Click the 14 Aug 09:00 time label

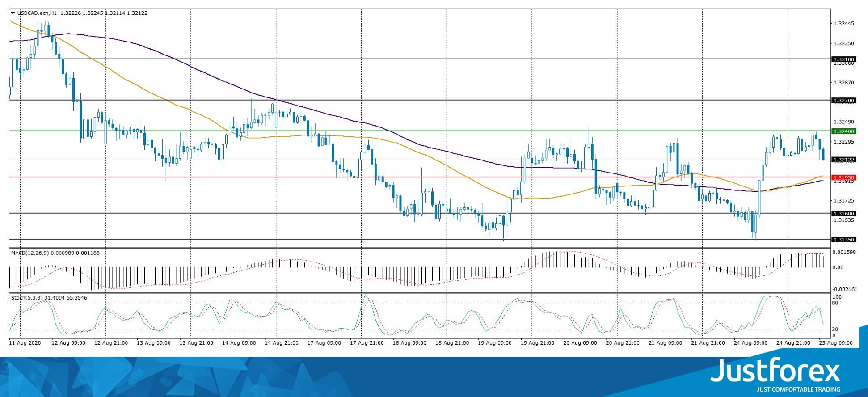coord(239,343)
